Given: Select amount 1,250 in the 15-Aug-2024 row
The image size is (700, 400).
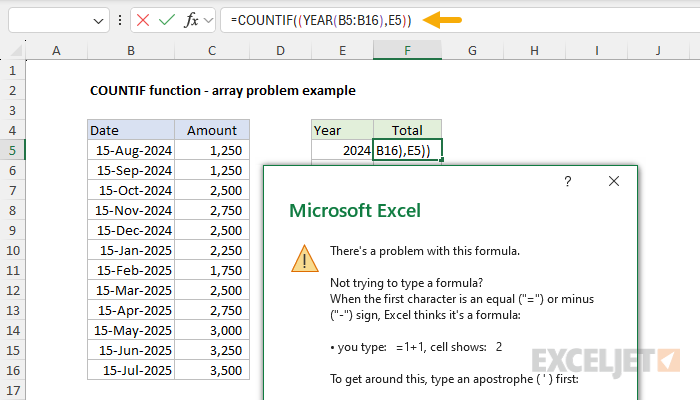Looking at the screenshot, I should (212, 150).
